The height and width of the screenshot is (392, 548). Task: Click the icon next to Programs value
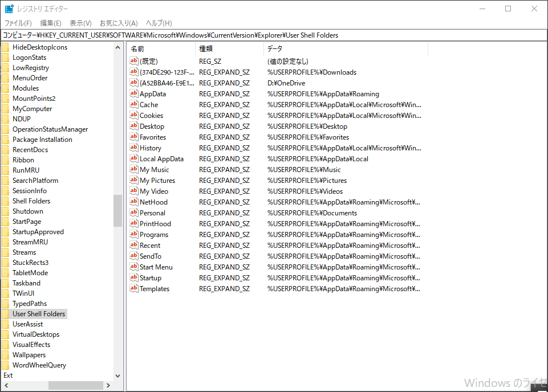(134, 234)
